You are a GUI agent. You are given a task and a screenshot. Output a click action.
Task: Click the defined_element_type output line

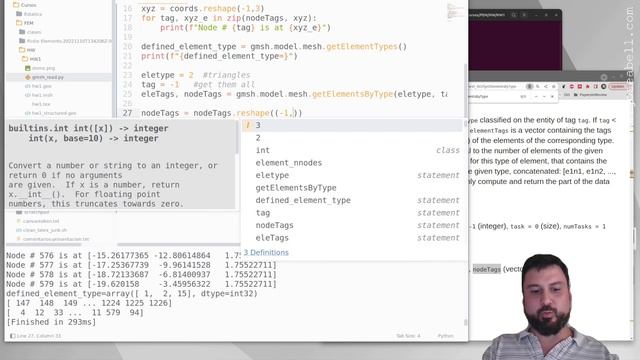(x=132, y=293)
